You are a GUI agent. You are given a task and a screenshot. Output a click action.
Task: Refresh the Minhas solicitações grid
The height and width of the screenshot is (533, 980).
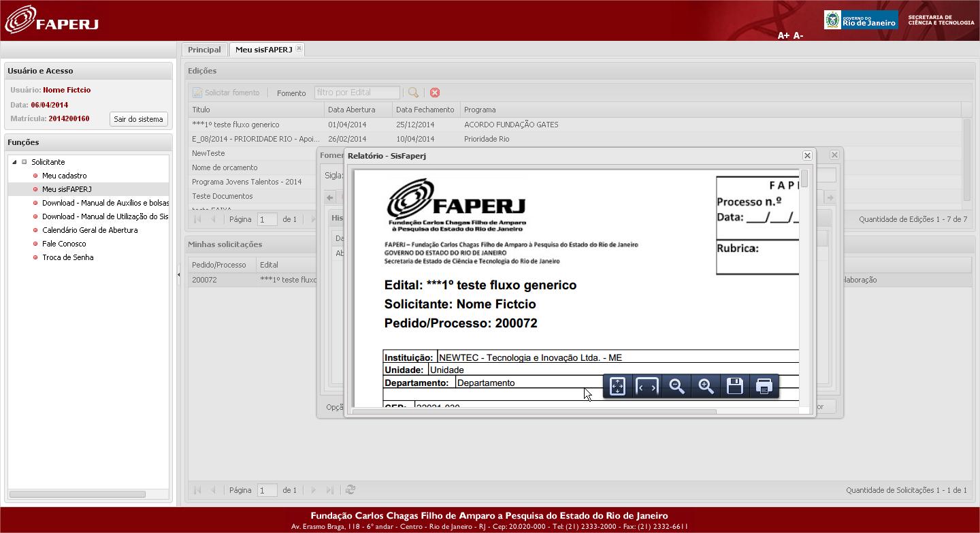point(350,490)
